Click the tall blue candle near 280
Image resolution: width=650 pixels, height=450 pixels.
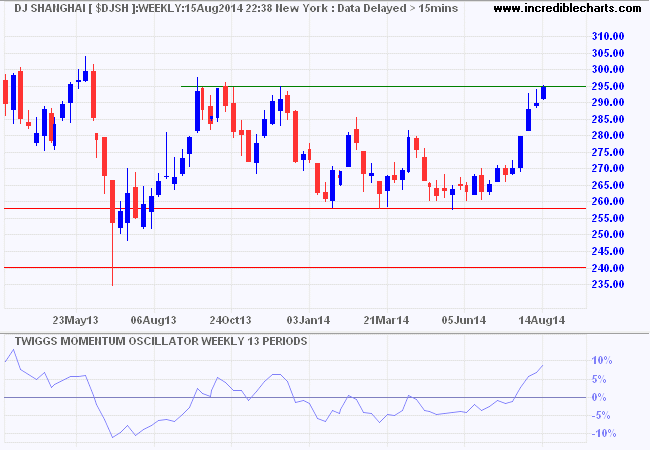pyautogui.click(x=520, y=152)
